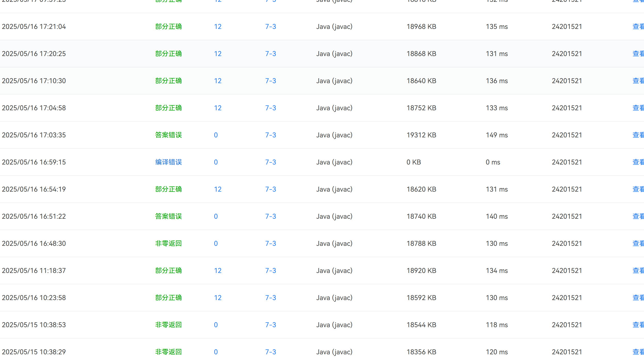Click score 0 on the 05/15 10:38:29 row
The width and height of the screenshot is (644, 361).
click(216, 352)
